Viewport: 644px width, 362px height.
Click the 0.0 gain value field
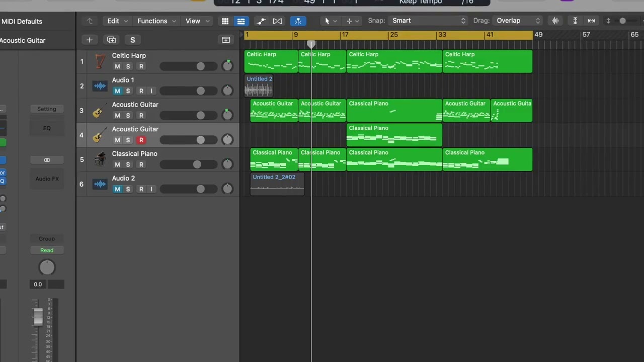coord(38,284)
